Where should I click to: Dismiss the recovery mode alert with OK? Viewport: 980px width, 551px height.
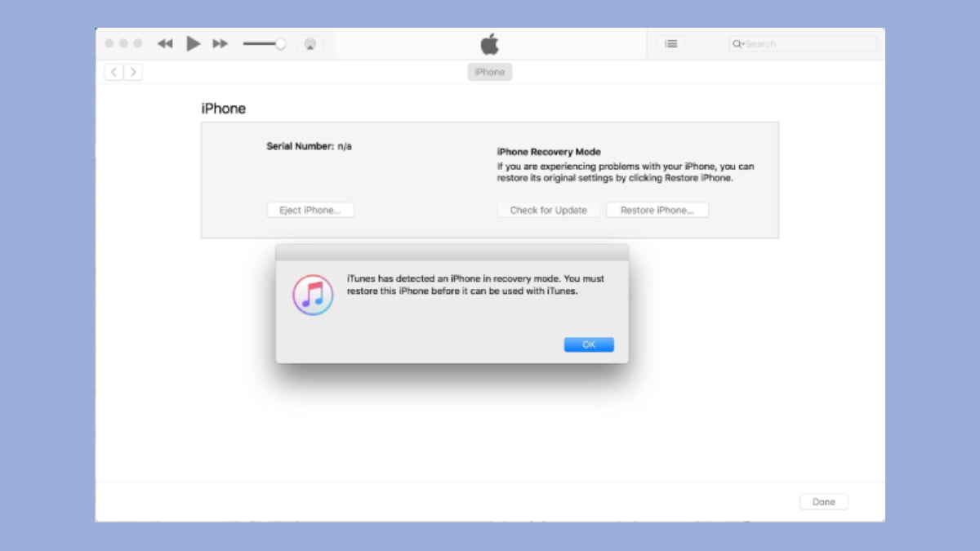click(x=589, y=344)
